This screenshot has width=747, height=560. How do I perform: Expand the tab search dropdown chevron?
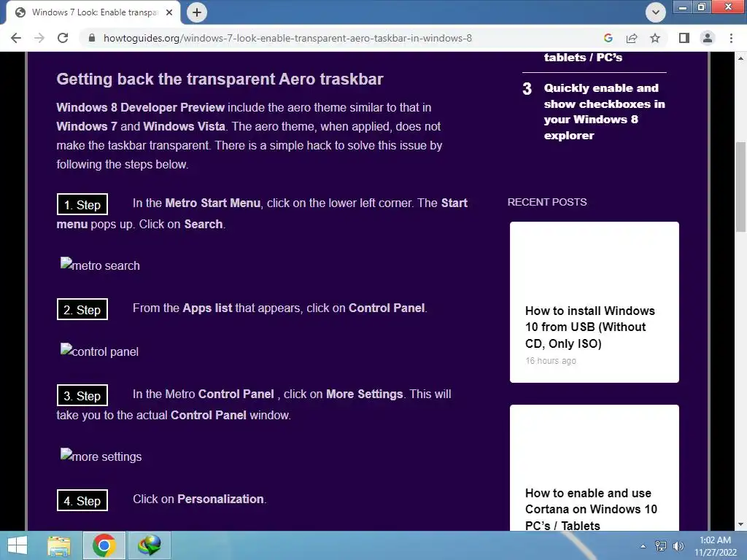656,12
